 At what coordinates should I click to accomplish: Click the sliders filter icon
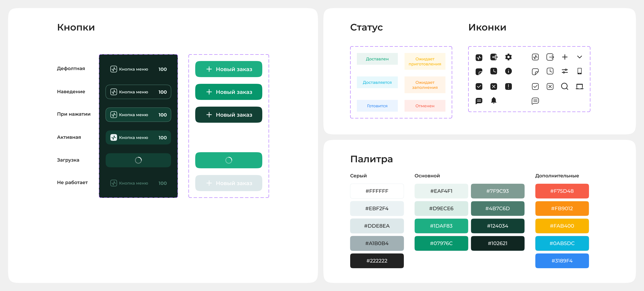(564, 72)
